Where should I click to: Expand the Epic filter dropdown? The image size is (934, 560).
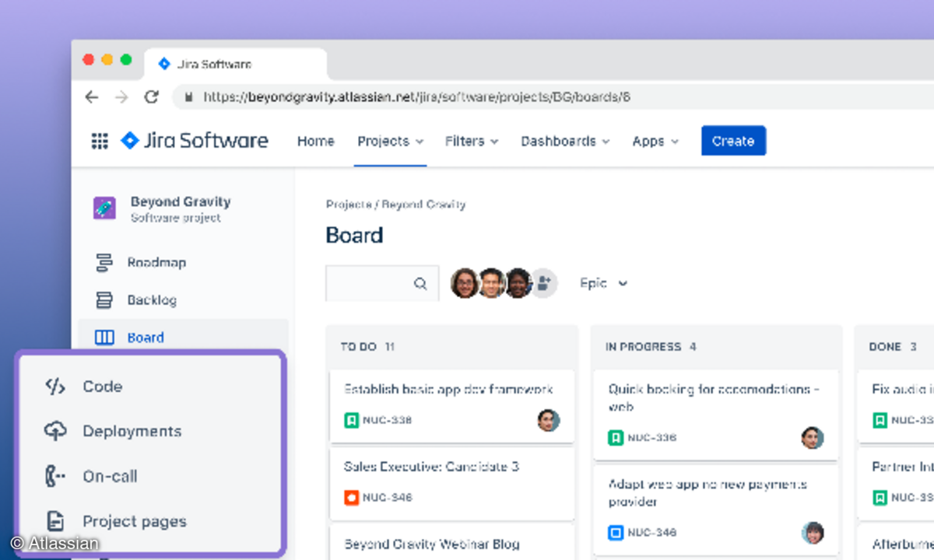[x=603, y=283]
